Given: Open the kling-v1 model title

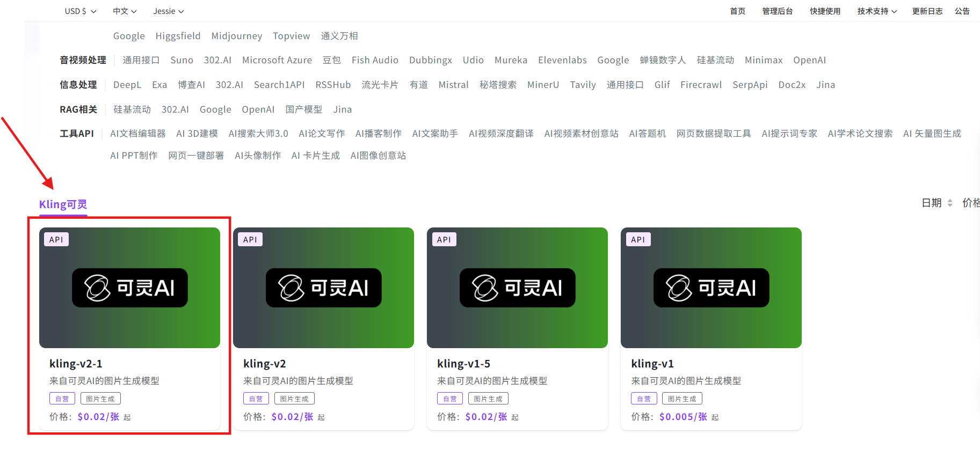Looking at the screenshot, I should tap(652, 364).
